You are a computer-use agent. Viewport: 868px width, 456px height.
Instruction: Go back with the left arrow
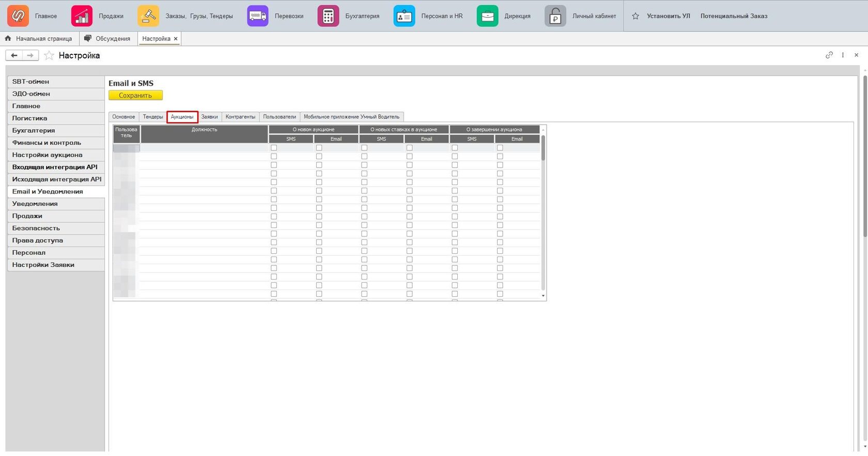click(14, 55)
